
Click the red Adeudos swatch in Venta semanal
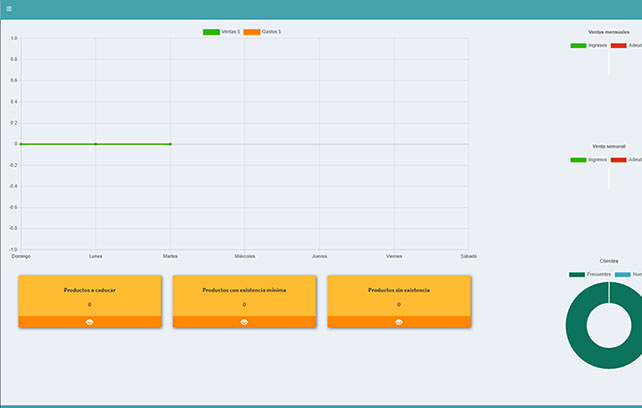pyautogui.click(x=619, y=160)
